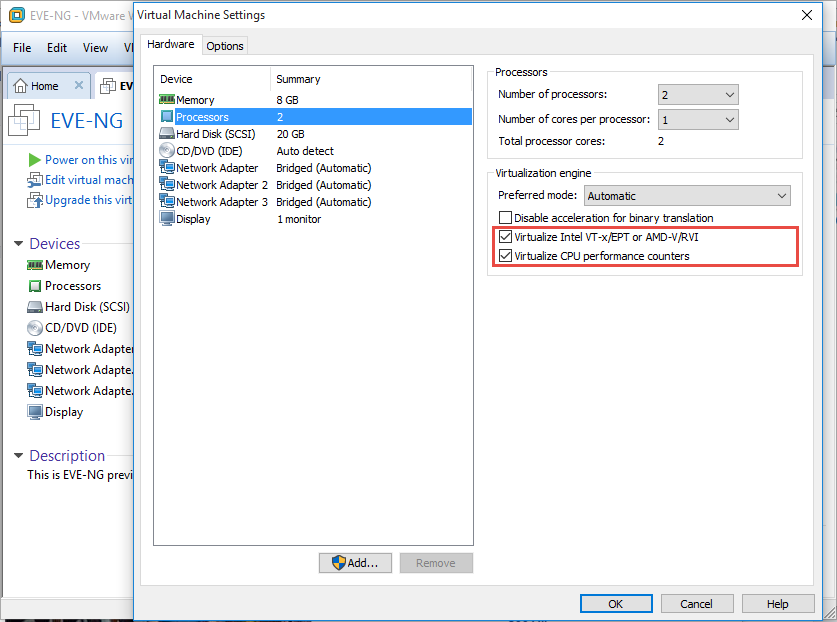Click the CD/DVD (IDE) icon in the VMware sidebar
Viewport: 837px width, 622px height.
click(x=35, y=328)
